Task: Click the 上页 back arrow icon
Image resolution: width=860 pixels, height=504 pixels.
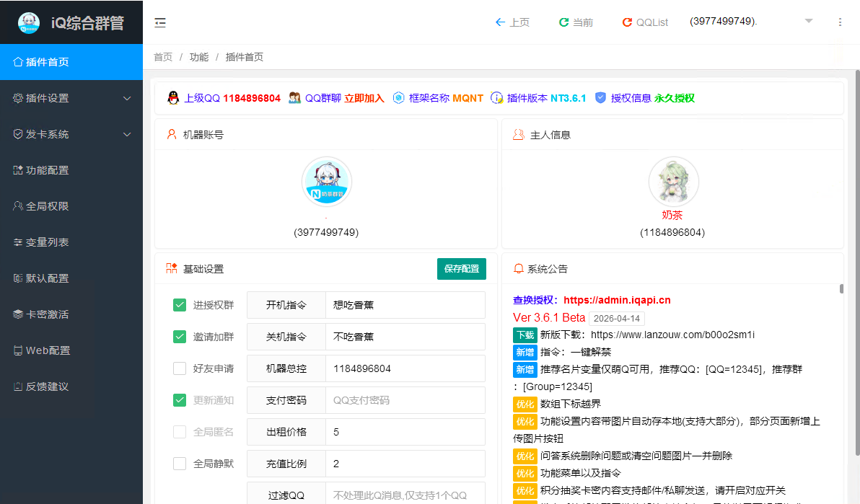Action: point(500,22)
